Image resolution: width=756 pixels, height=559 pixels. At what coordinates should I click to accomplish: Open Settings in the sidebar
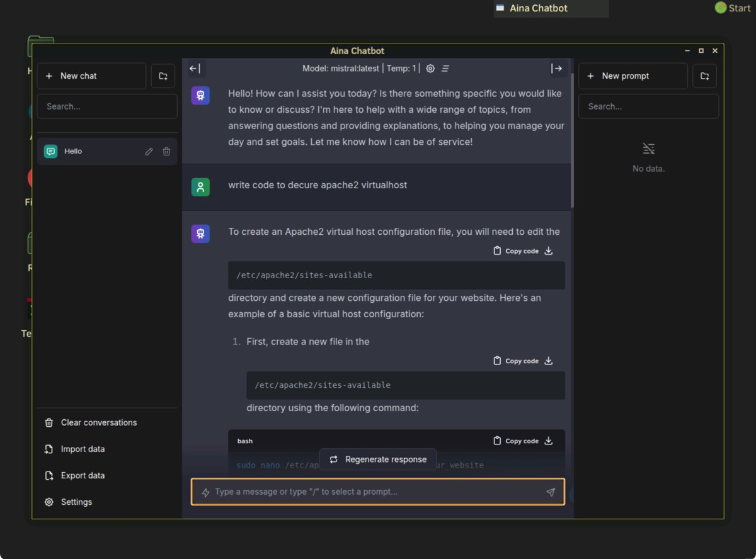[76, 502]
